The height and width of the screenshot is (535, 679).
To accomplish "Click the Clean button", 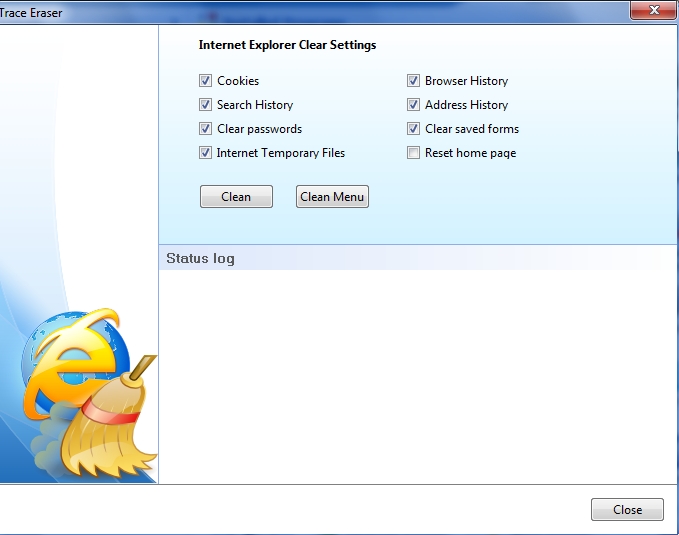I will (x=236, y=197).
